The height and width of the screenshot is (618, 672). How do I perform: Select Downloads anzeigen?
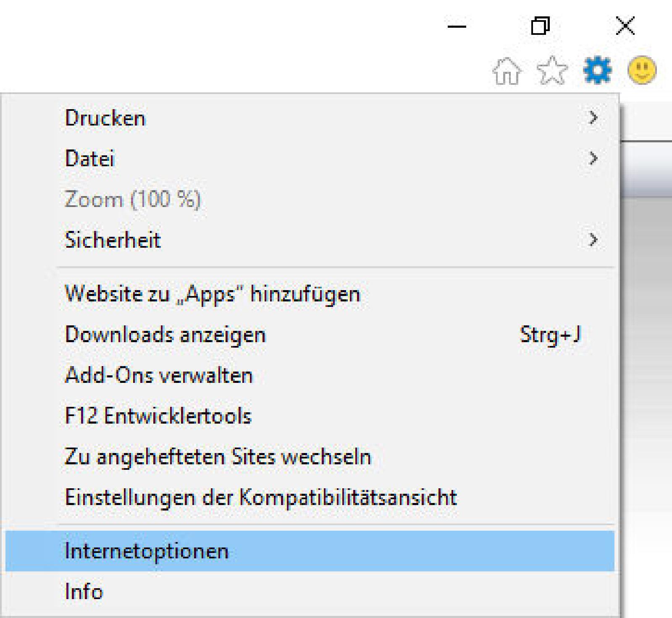tap(310, 335)
